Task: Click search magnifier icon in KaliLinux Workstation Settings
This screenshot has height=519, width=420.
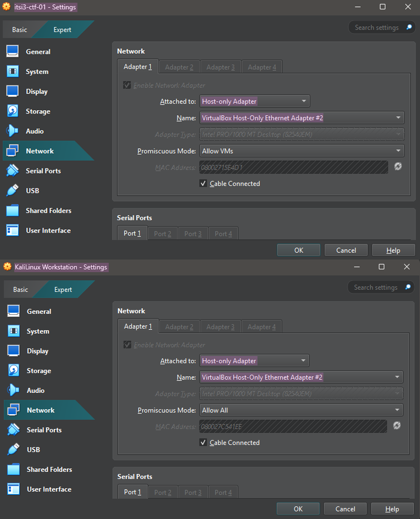Action: tap(408, 287)
